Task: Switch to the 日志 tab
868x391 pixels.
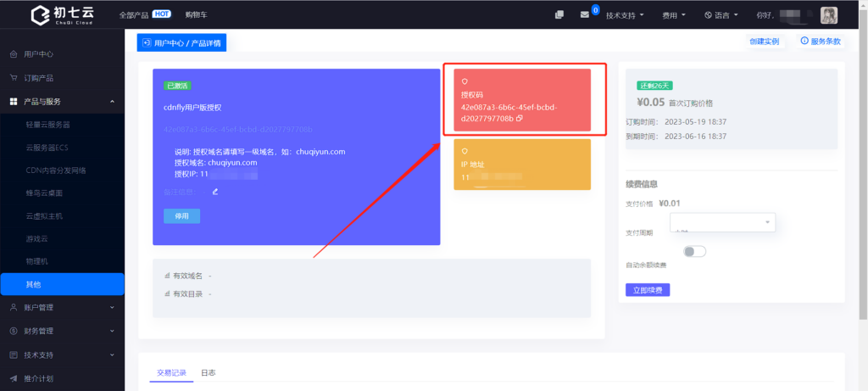Action: pos(209,372)
